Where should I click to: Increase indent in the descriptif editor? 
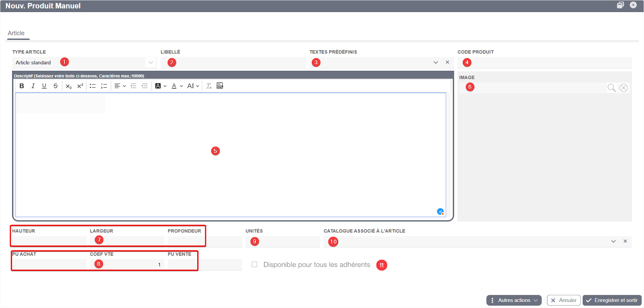click(145, 86)
